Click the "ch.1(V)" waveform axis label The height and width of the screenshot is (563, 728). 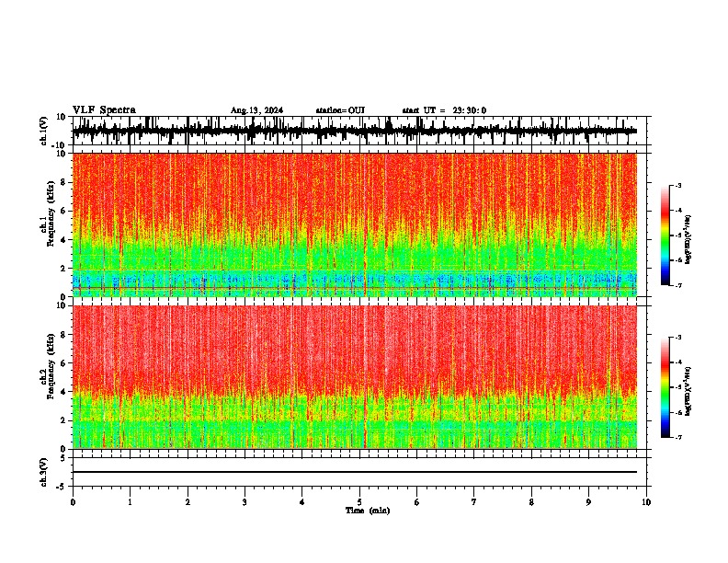[x=44, y=131]
